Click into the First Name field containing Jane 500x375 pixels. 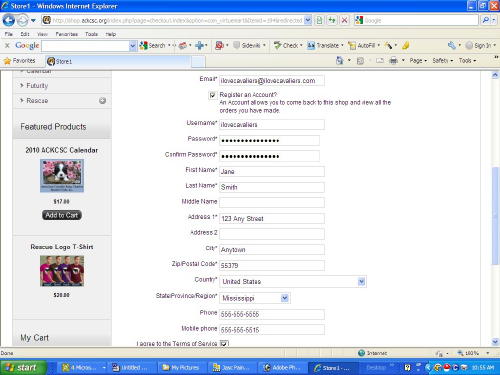272,171
